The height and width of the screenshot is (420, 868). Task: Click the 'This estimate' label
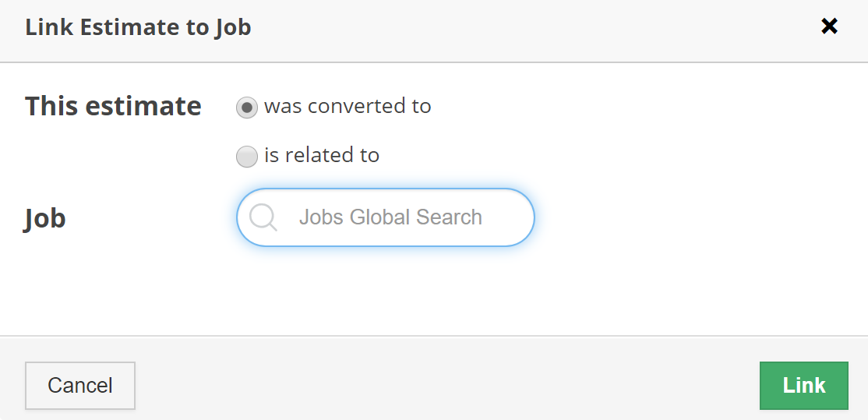pyautogui.click(x=113, y=106)
